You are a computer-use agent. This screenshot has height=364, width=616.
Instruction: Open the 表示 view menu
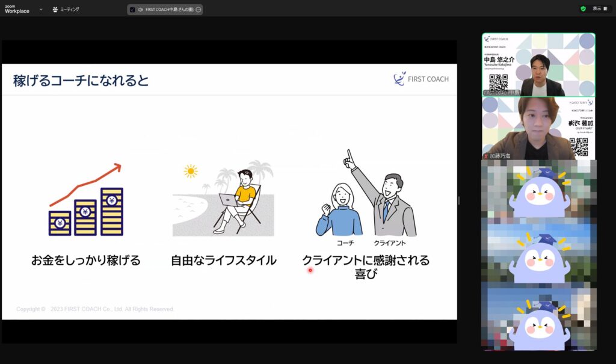click(x=597, y=9)
